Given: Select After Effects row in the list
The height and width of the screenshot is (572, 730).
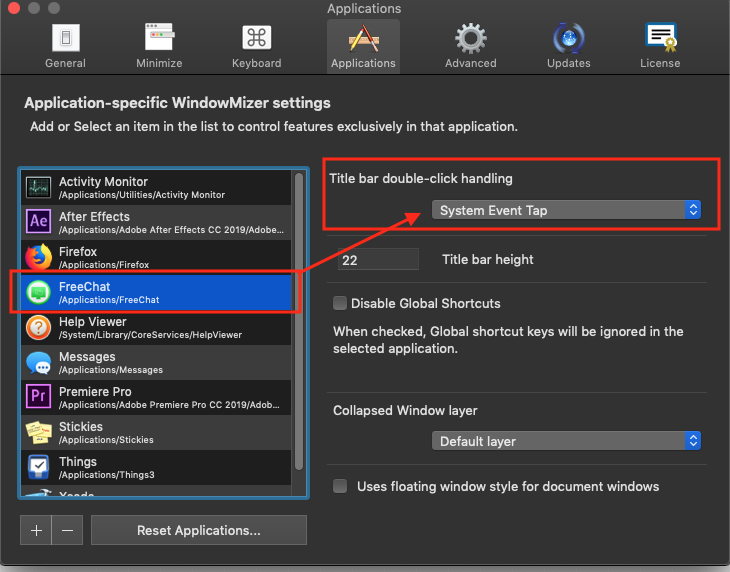Looking at the screenshot, I should (x=156, y=222).
